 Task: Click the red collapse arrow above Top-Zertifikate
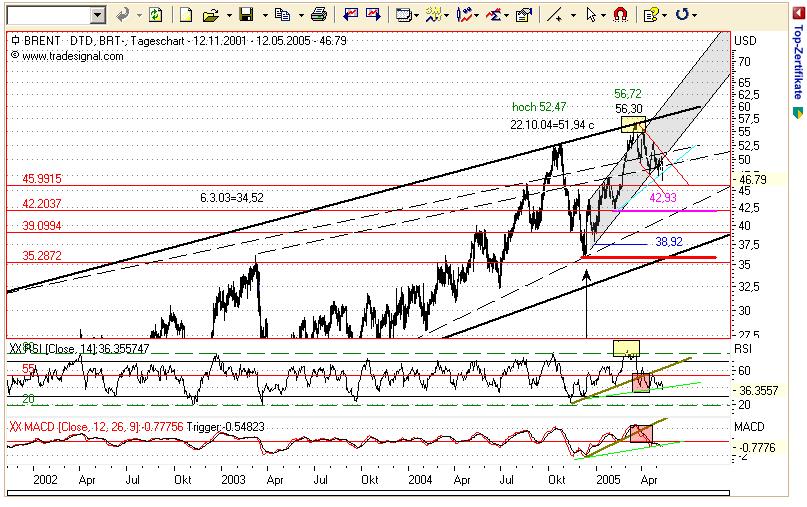pos(798,13)
